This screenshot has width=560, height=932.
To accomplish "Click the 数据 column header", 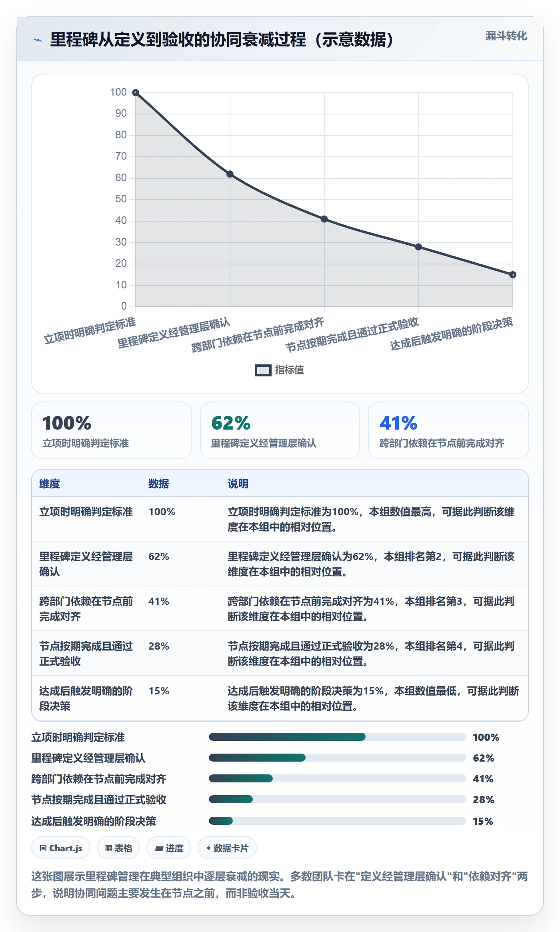I will pyautogui.click(x=159, y=484).
